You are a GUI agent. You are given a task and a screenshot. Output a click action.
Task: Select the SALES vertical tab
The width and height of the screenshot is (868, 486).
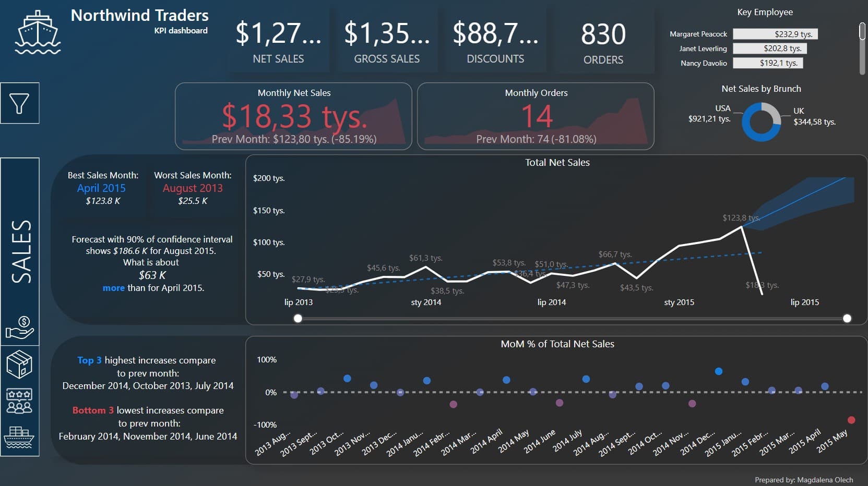pos(21,251)
